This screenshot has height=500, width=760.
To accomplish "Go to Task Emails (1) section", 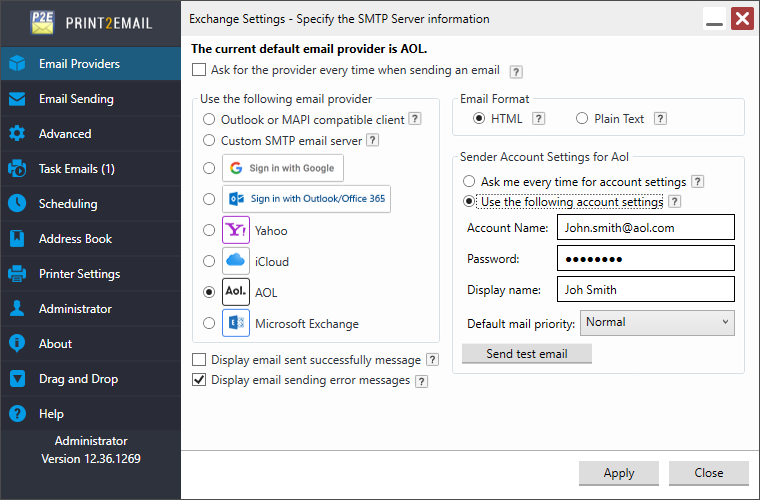I will [x=76, y=169].
